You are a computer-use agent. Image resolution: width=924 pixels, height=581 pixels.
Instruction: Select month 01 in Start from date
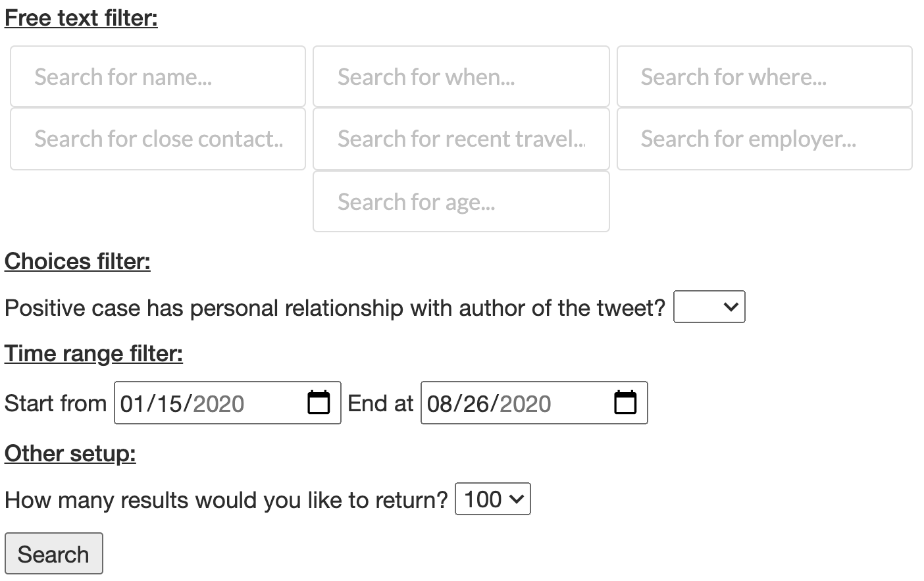click(x=132, y=403)
